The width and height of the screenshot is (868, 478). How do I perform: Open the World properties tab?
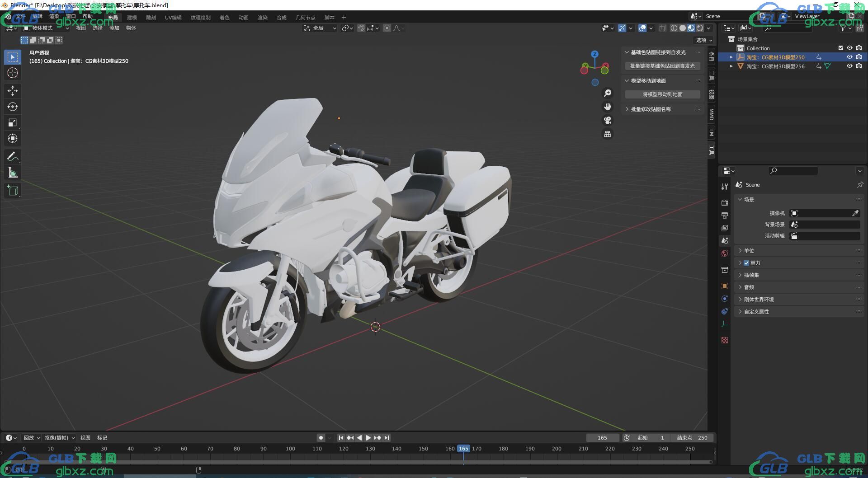coord(725,253)
